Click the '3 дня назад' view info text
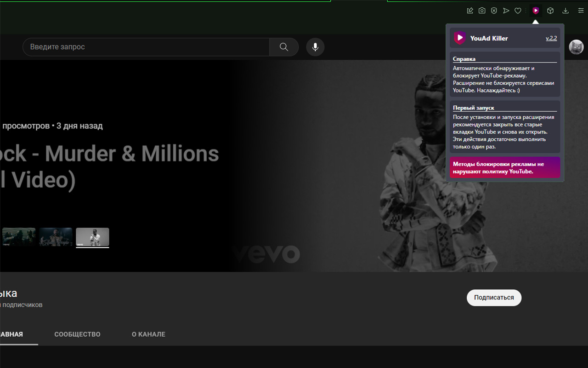 (x=79, y=126)
